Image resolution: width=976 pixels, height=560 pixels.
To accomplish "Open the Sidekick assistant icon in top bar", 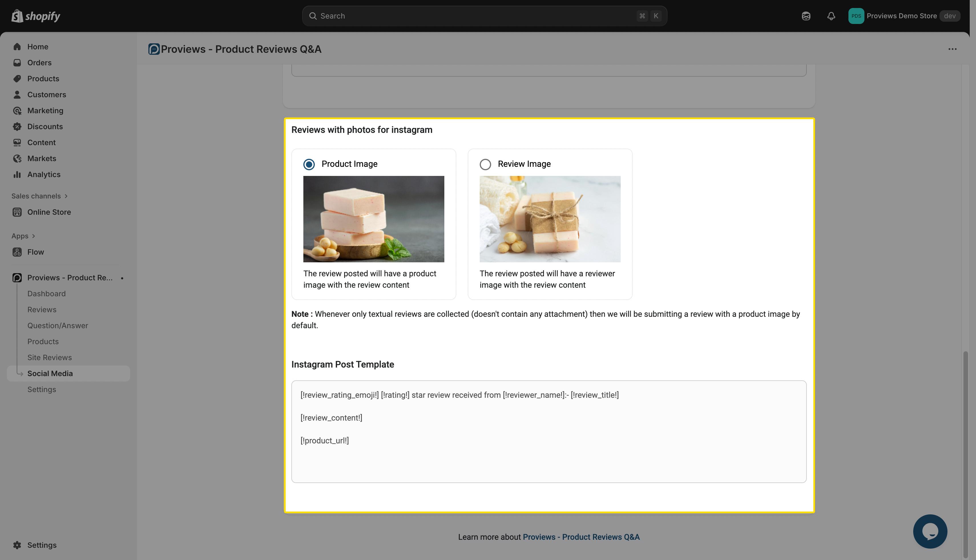I will [x=806, y=16].
